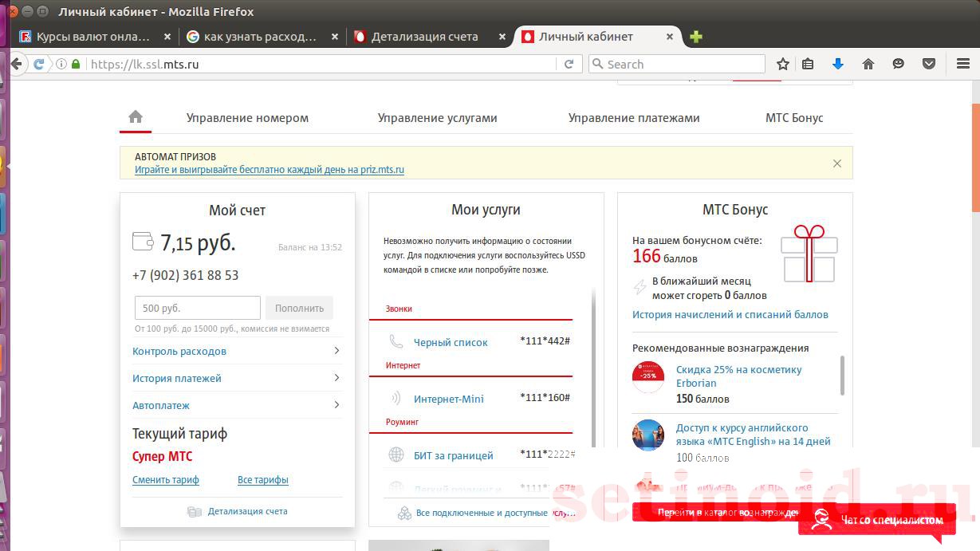This screenshot has width=980, height=551.
Task: Open Интернет-Mini service link
Action: click(449, 399)
